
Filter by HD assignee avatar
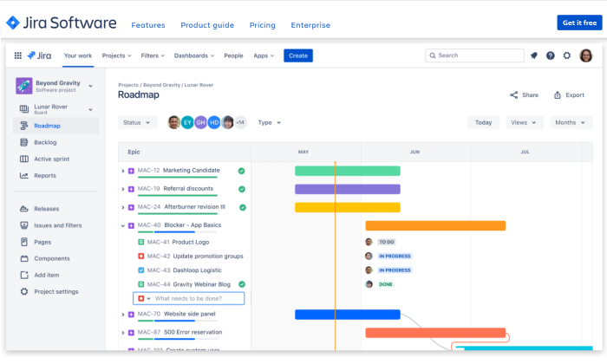(214, 122)
